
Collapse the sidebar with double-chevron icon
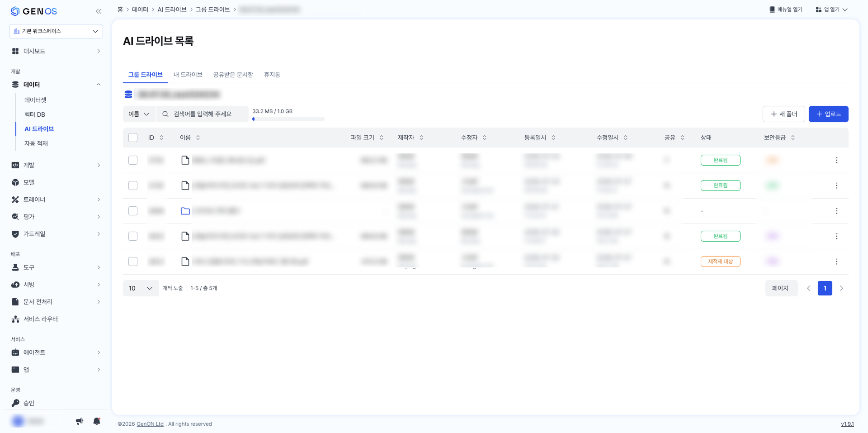(x=98, y=11)
